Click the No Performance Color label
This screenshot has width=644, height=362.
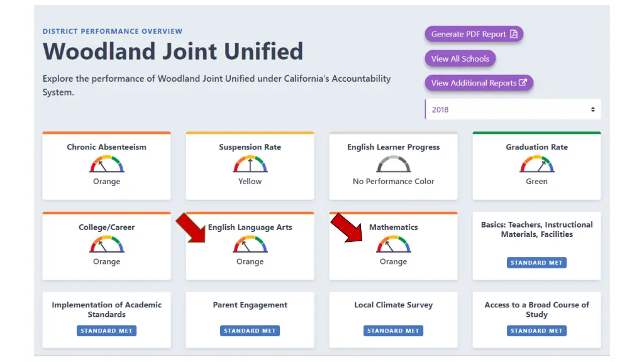click(394, 182)
